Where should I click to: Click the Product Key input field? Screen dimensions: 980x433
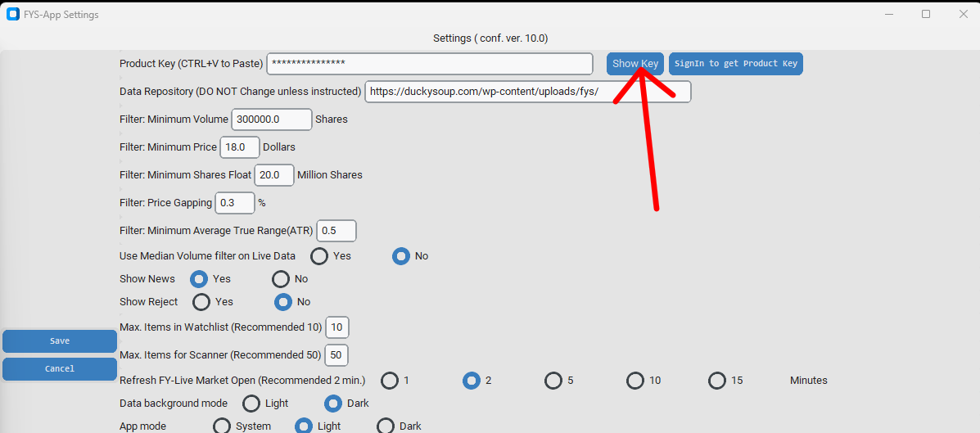point(429,64)
